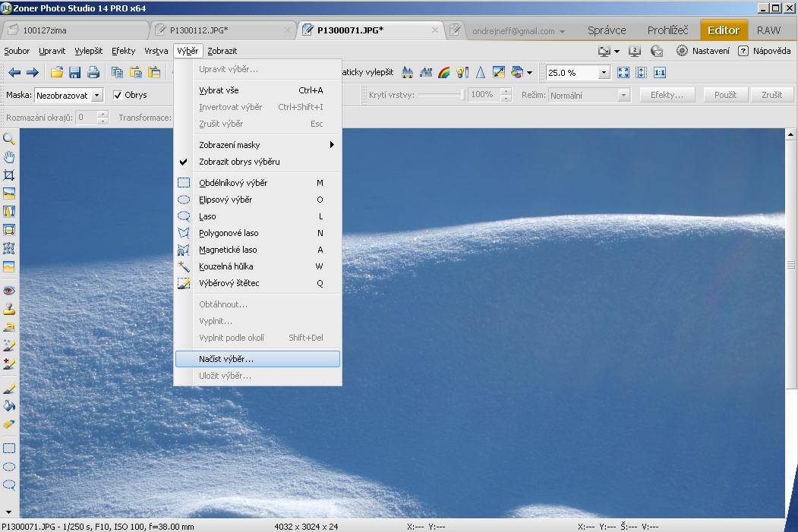Select the Clone stamp tool
Viewport: 798px width, 532px height.
tap(9, 309)
